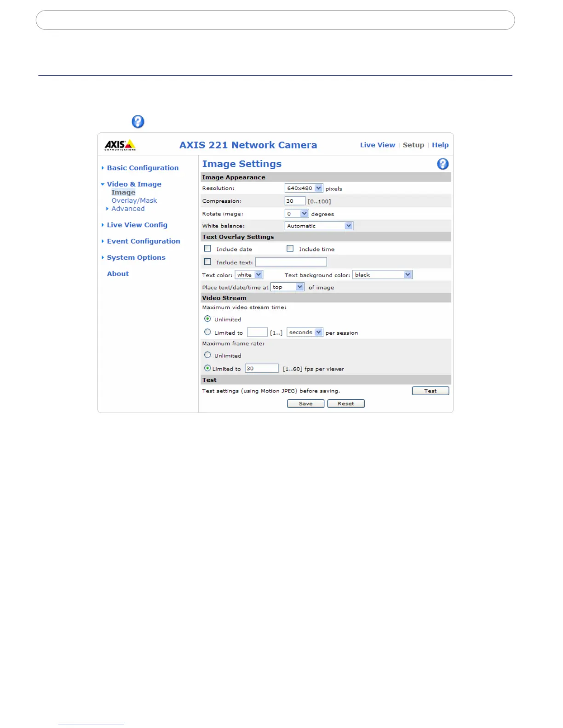Open the Overlay/Mask settings page
The height and width of the screenshot is (728, 563).
point(134,201)
